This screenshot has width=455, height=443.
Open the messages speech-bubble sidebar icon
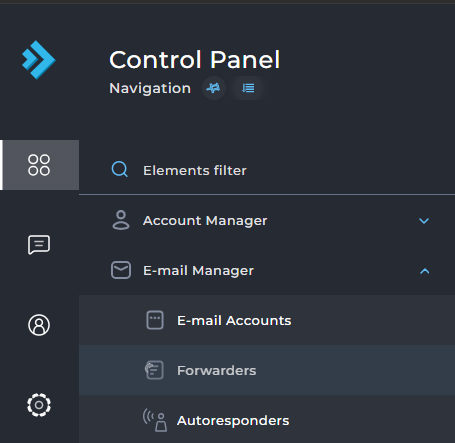[x=39, y=245]
